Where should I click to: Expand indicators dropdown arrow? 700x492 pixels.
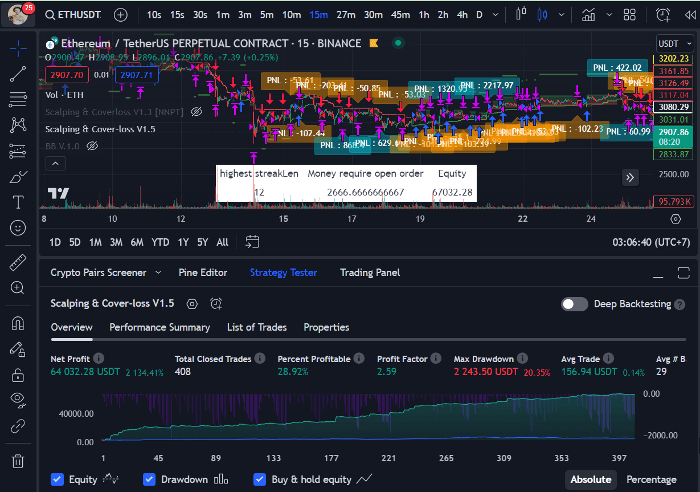click(609, 15)
